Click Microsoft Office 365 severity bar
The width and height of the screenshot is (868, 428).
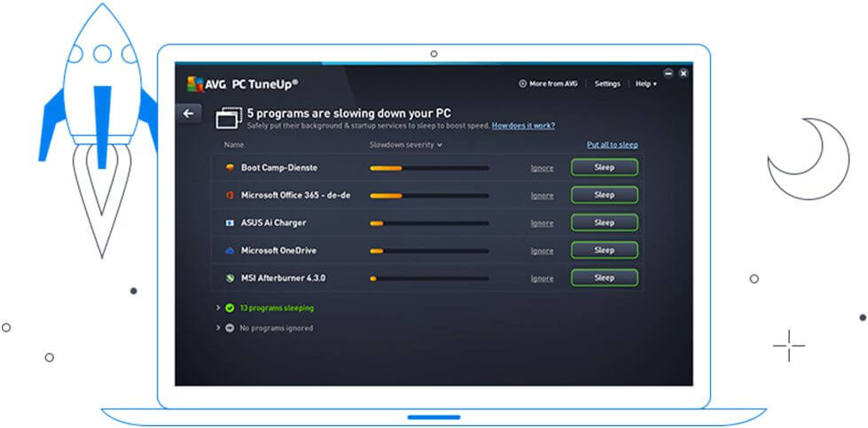[429, 195]
